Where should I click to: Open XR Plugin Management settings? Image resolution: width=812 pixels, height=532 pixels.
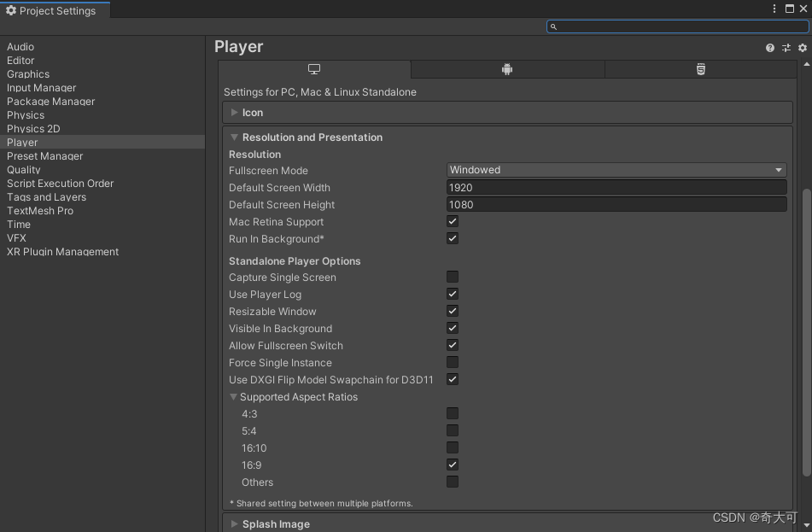(61, 251)
